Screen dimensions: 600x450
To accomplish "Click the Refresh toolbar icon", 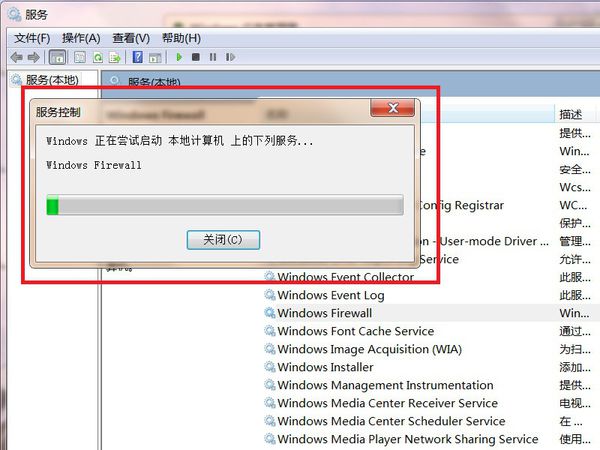I will 98,57.
